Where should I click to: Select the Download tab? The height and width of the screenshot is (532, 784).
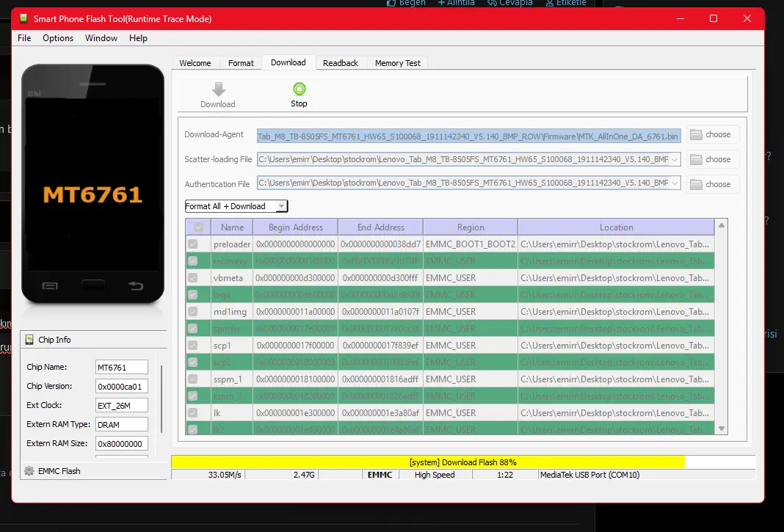tap(288, 62)
